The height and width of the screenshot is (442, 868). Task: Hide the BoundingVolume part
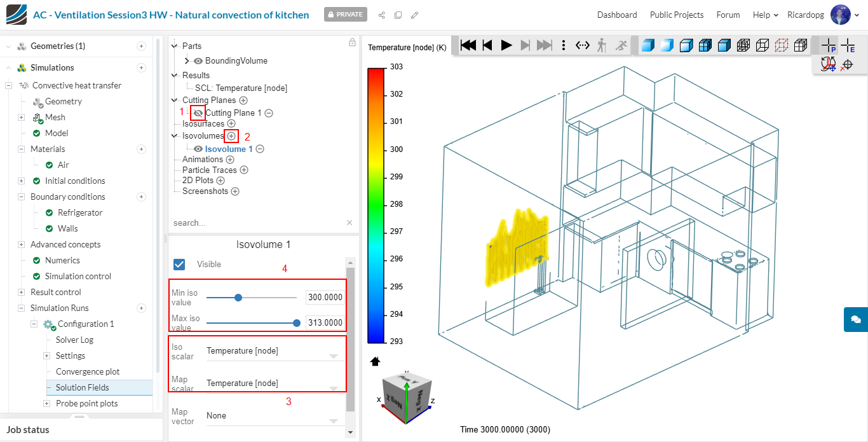[x=198, y=61]
